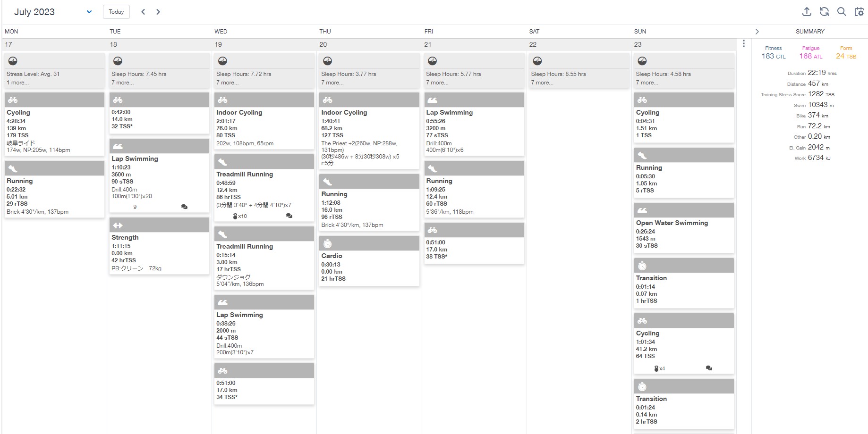Open the July 2023 month dropdown
This screenshot has width=868, height=434.
pos(52,12)
